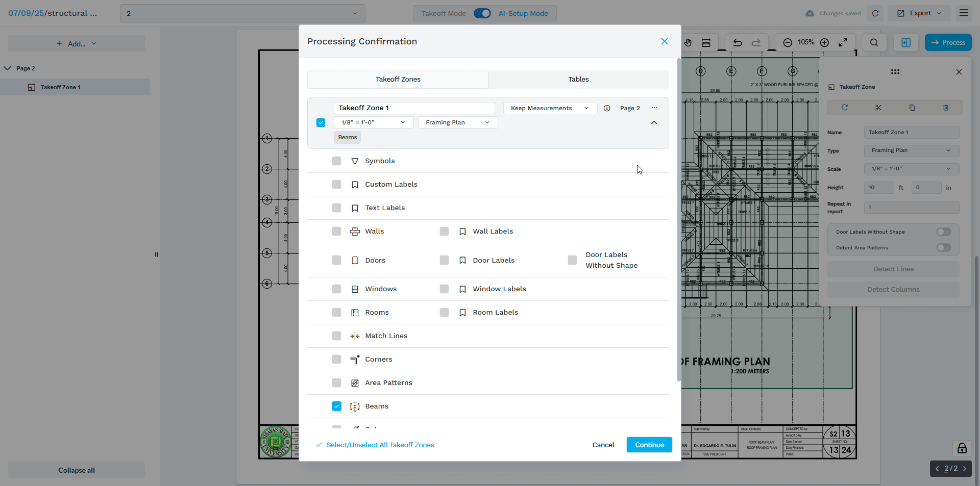Switch to the Tables tab
This screenshot has width=980, height=486.
click(578, 80)
